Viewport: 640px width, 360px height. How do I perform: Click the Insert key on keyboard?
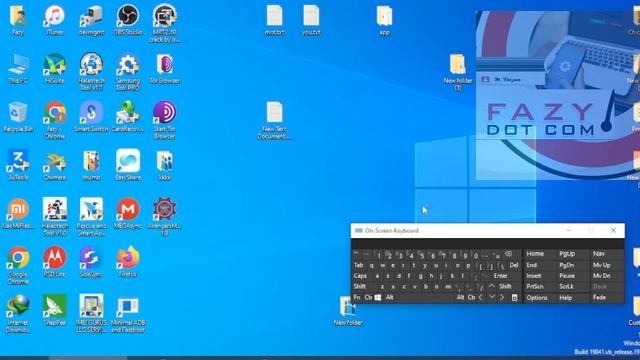tap(533, 276)
